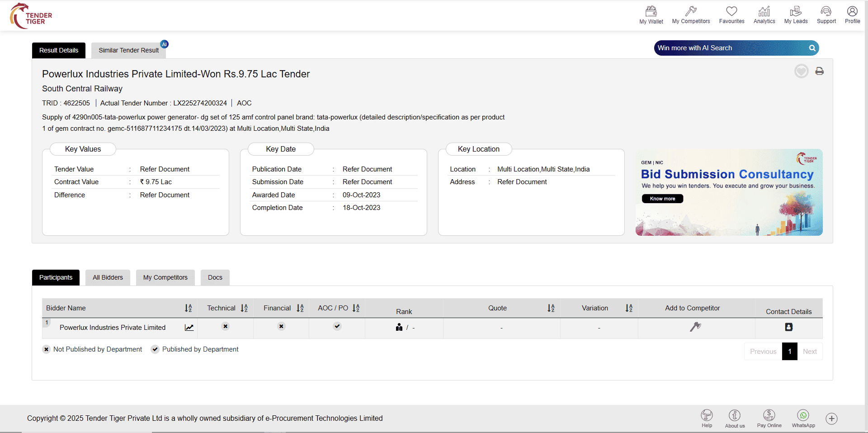Viewport: 868px width, 433px height.
Task: Open My Competitors hammer icon
Action: 690,12
